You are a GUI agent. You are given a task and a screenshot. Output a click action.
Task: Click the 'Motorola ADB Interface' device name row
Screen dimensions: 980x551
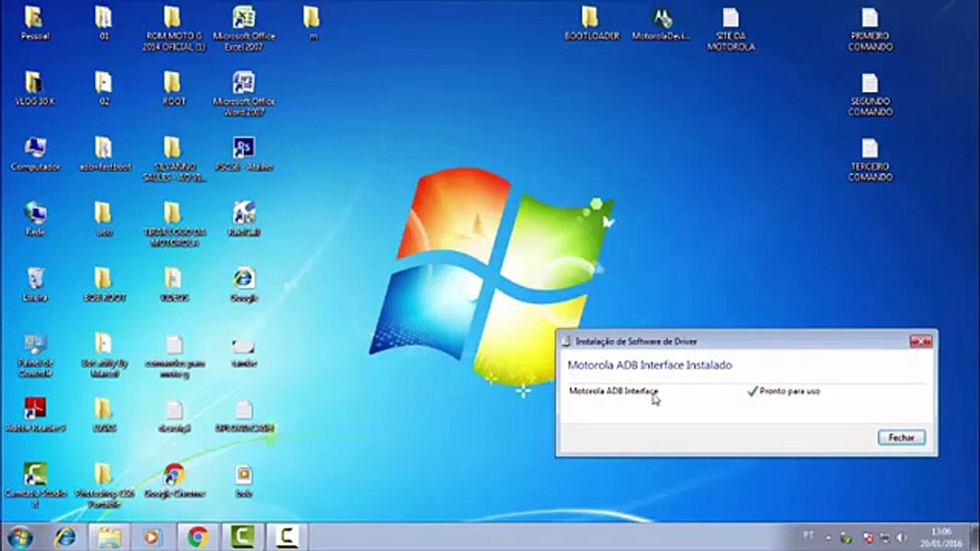coord(614,391)
